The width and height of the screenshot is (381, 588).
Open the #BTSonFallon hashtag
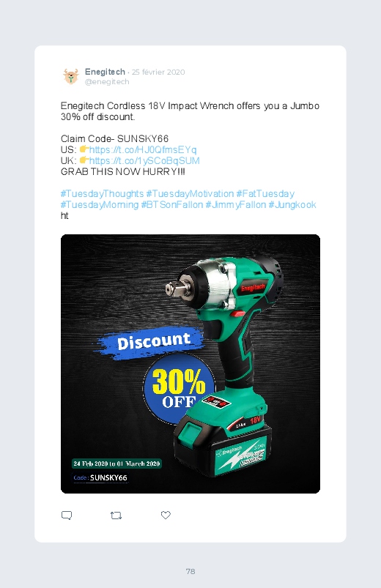(172, 205)
